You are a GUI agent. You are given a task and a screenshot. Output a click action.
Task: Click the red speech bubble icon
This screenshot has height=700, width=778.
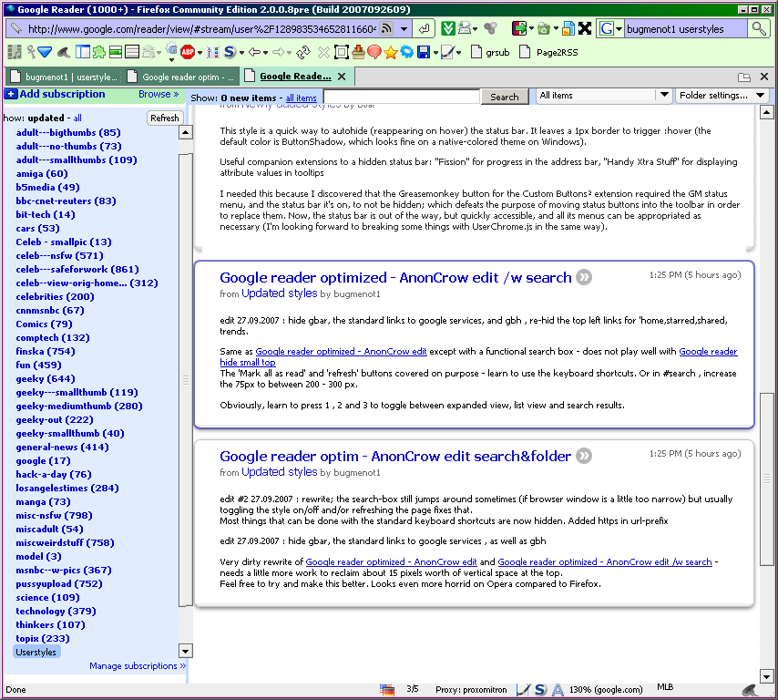pyautogui.click(x=374, y=52)
